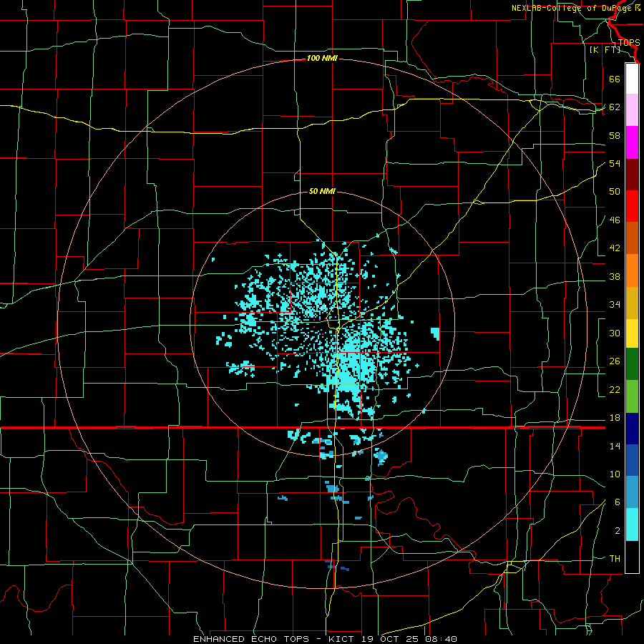The width and height of the screenshot is (644, 644).
Task: Click the legend value '18'
Action: [615, 418]
